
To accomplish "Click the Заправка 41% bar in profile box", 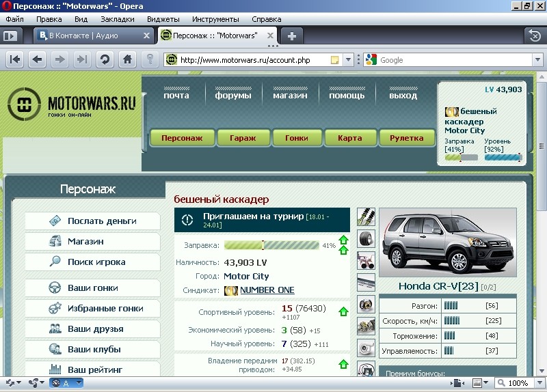I will pos(461,158).
